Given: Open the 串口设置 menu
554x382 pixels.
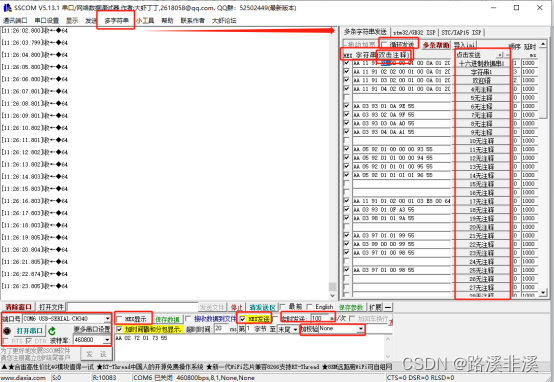Looking at the screenshot, I should (x=47, y=20).
